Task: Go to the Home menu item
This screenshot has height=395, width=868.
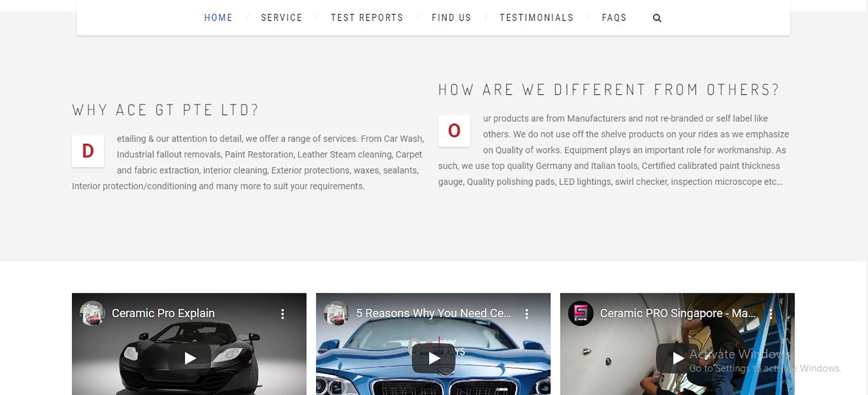Action: (x=218, y=18)
